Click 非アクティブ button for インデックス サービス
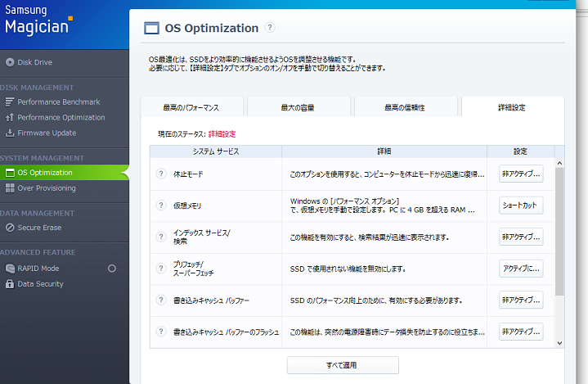Image resolution: width=588 pixels, height=384 pixels. click(521, 237)
